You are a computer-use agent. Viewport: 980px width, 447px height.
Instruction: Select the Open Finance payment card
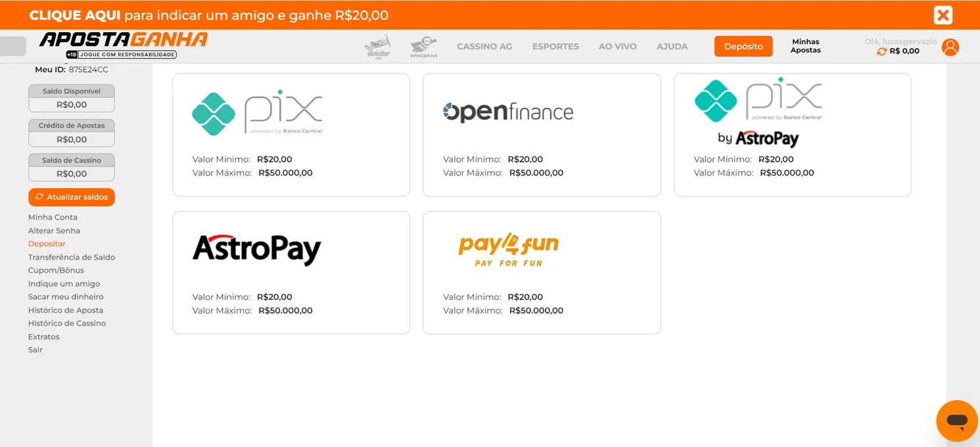(542, 135)
